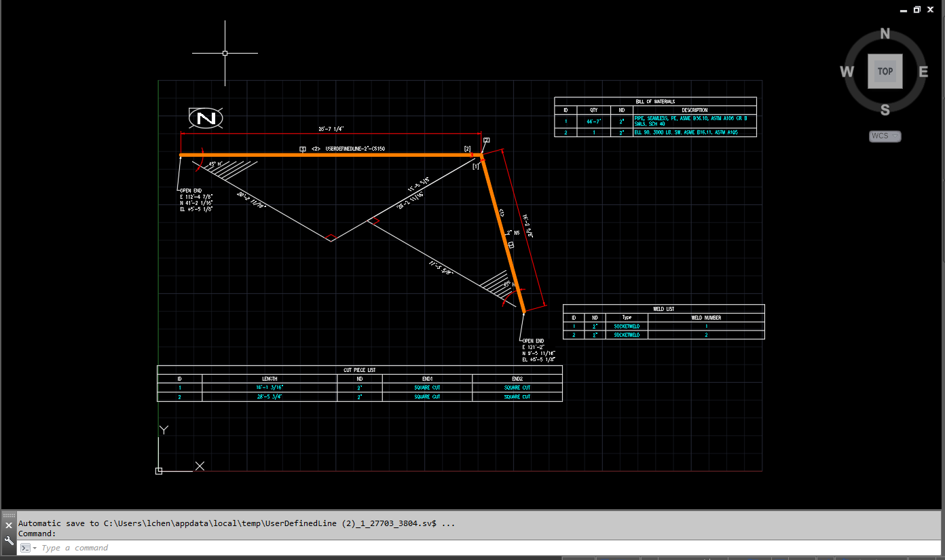The image size is (945, 560).
Task: Select the orange horizontal pipe run
Action: pyautogui.click(x=326, y=155)
